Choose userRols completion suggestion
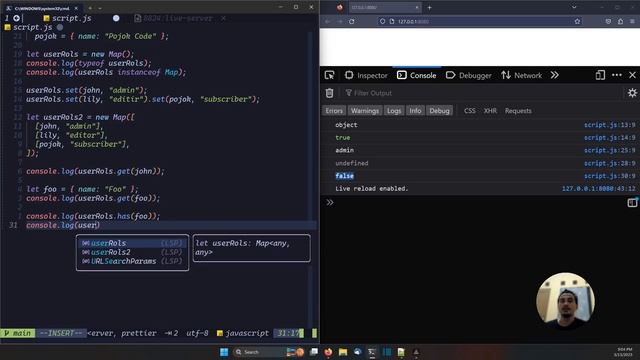Screen dimensions: 640x360 click(132, 243)
